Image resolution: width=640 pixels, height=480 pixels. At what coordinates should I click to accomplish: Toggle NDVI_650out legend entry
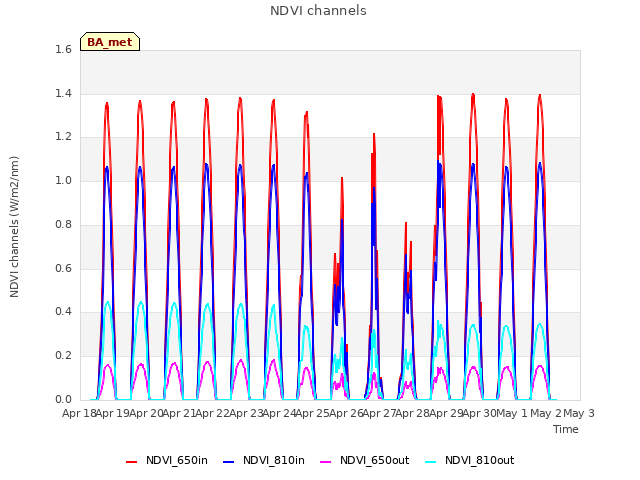(x=364, y=460)
